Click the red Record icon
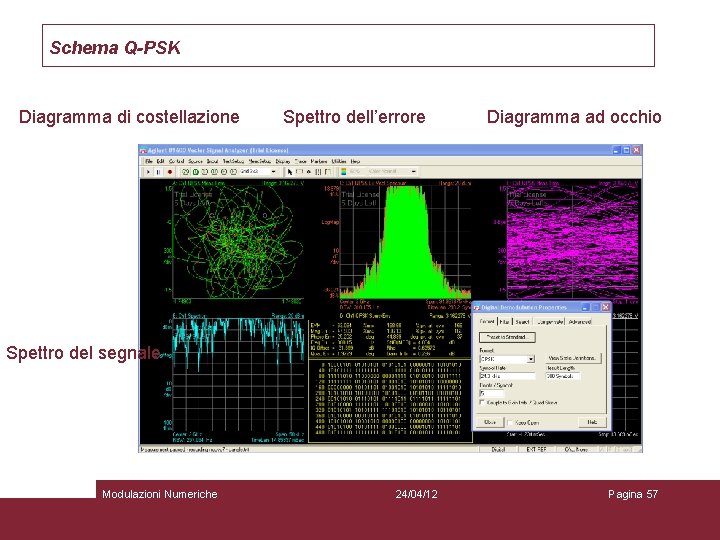This screenshot has height=540, width=720. [x=170, y=172]
